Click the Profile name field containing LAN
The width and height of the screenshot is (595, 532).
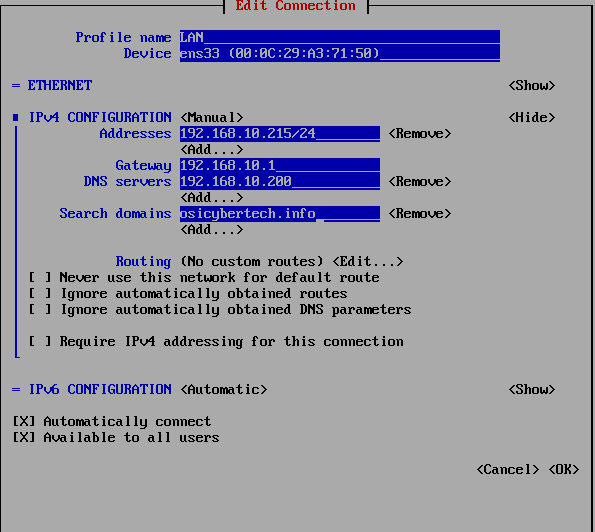tap(340, 37)
